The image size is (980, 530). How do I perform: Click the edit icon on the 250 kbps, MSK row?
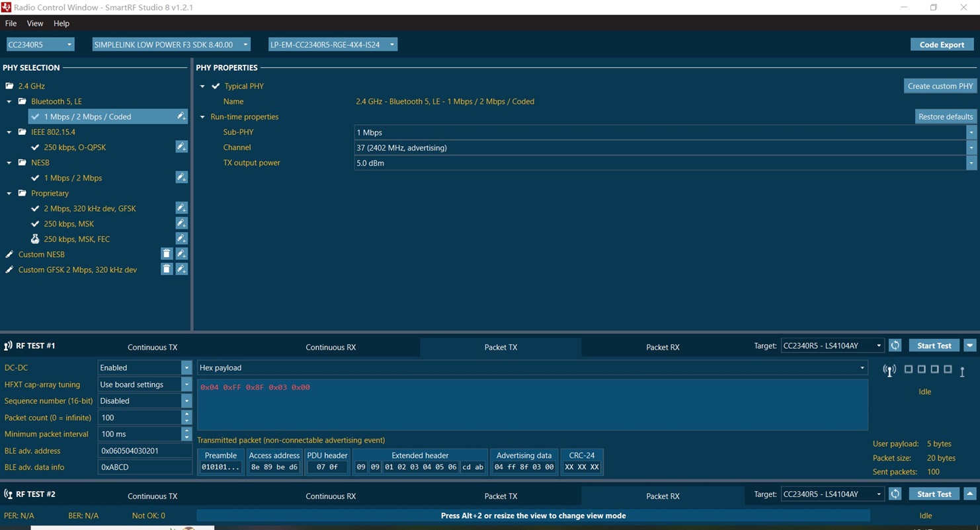coord(181,223)
